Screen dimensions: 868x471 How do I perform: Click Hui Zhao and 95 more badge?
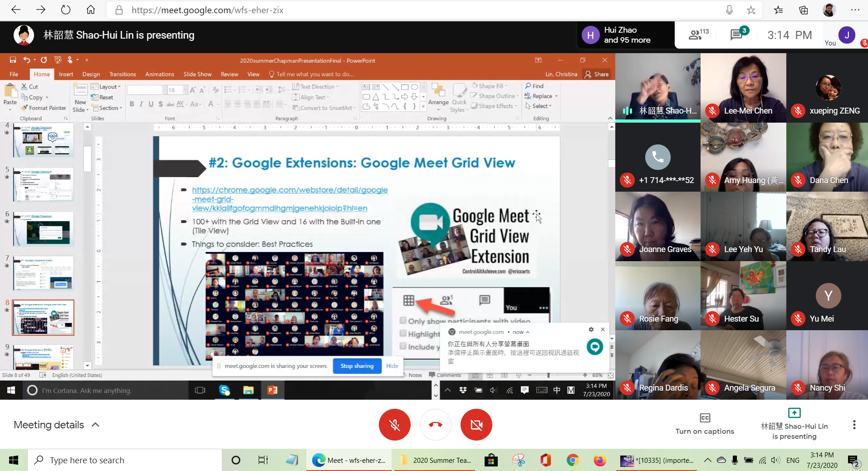click(625, 35)
